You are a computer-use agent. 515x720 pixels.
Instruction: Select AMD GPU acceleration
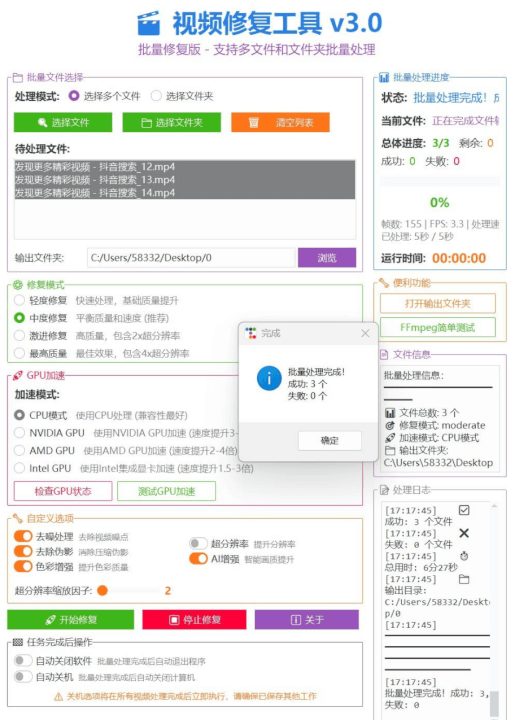pos(19,450)
